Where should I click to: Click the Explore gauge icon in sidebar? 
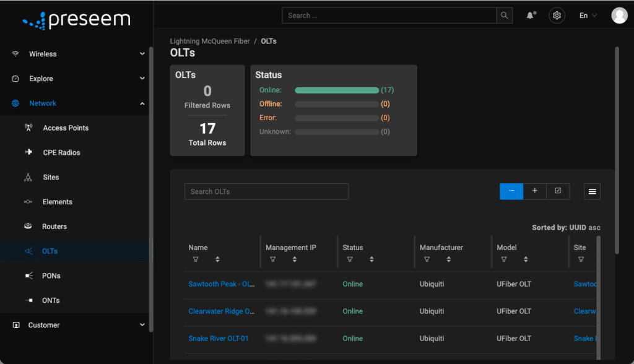(15, 79)
